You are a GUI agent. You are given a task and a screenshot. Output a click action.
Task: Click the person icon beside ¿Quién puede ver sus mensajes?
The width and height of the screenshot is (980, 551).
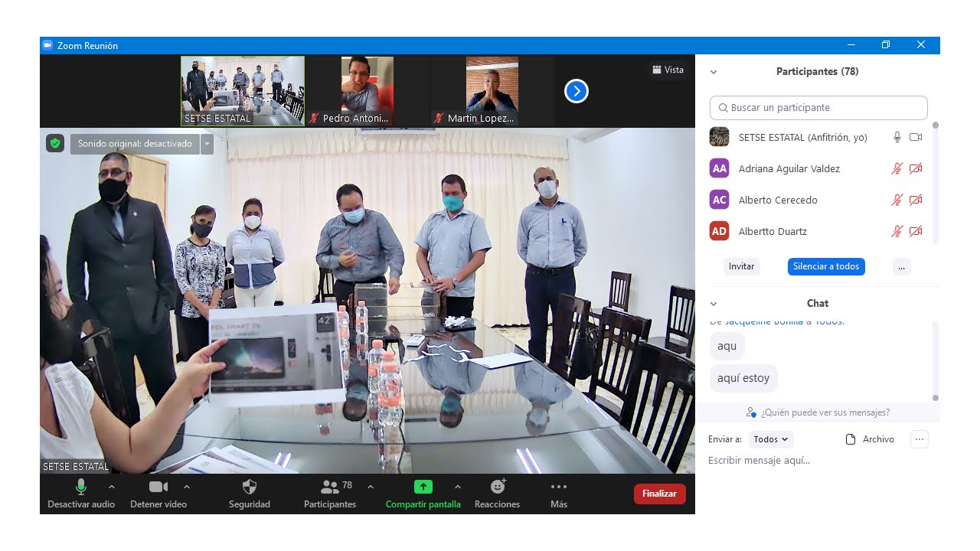pyautogui.click(x=751, y=412)
